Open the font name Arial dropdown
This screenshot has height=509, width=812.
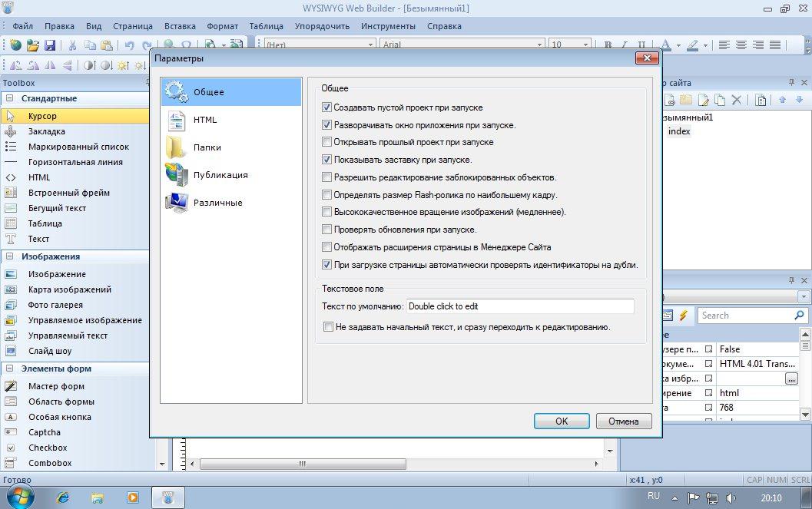(x=539, y=45)
